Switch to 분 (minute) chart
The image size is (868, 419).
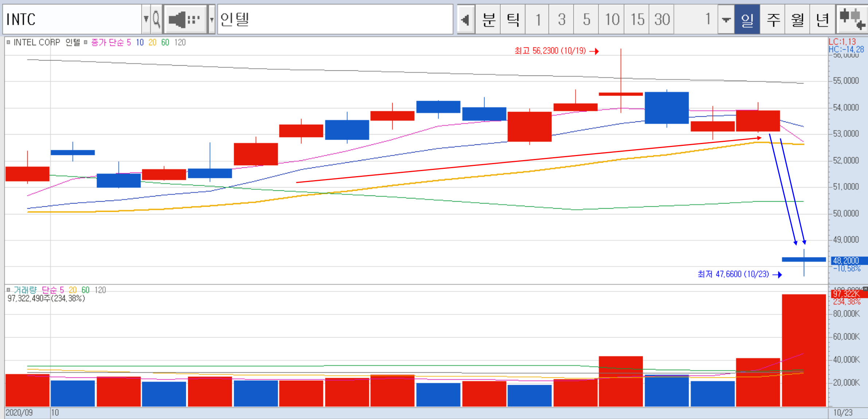coord(488,19)
